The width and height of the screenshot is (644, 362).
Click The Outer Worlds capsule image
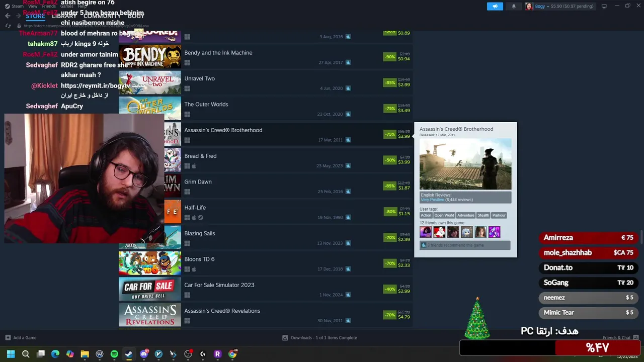(150, 108)
